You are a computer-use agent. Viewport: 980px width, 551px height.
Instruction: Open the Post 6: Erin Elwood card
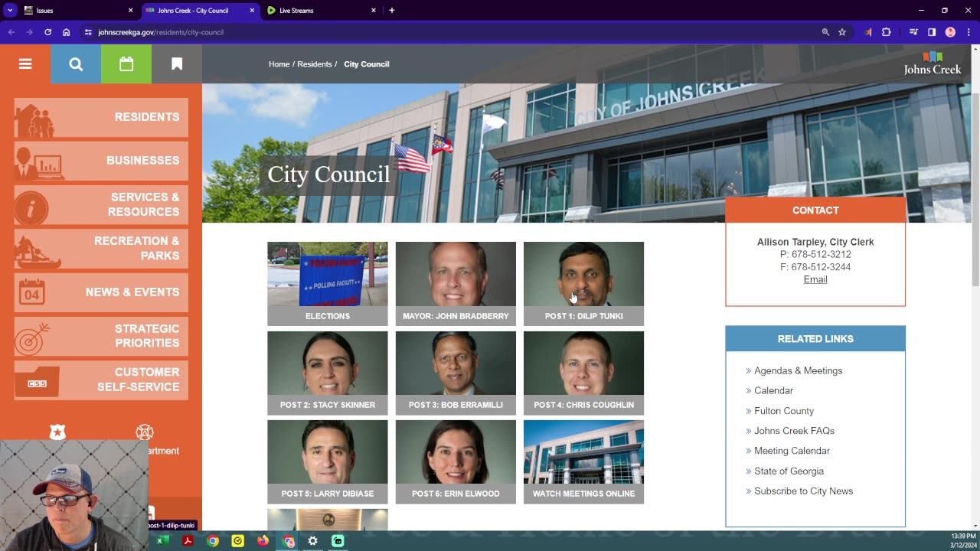tap(456, 461)
